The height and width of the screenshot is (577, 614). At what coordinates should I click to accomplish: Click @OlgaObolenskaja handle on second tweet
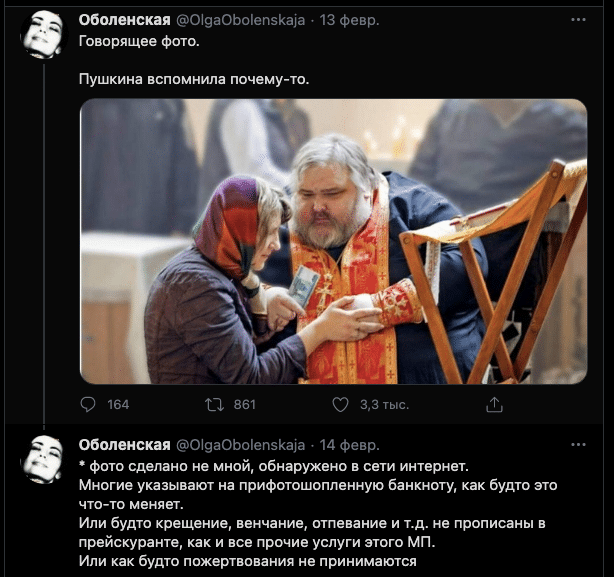pos(240,445)
